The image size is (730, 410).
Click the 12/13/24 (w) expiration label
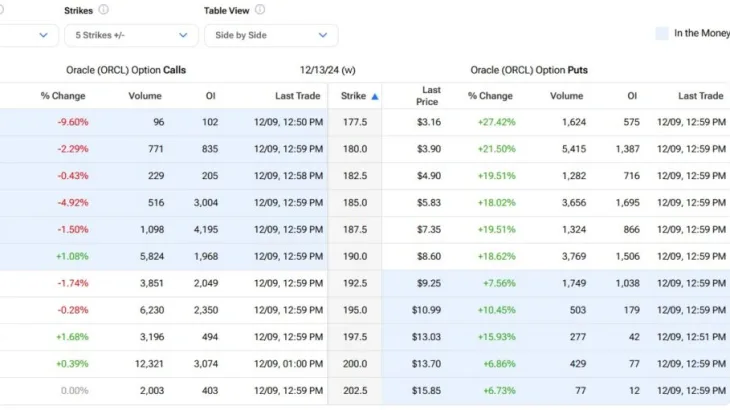tap(328, 70)
